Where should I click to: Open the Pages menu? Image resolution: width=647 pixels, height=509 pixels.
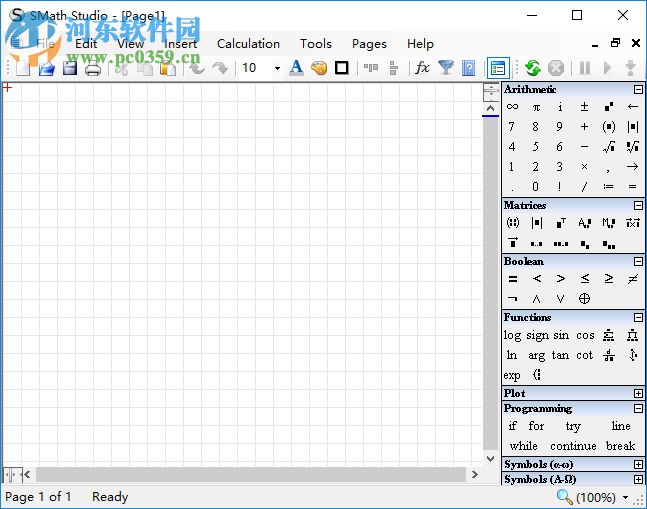point(369,44)
